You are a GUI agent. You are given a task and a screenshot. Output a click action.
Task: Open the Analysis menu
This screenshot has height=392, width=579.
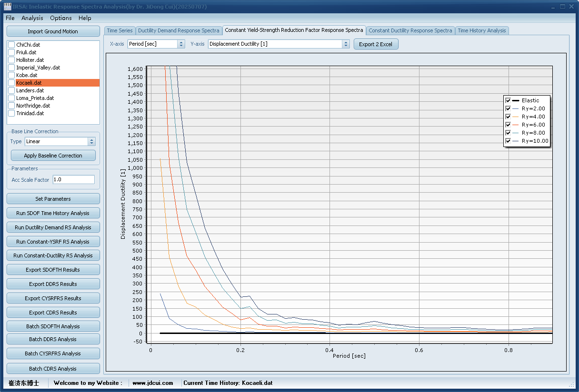click(32, 18)
